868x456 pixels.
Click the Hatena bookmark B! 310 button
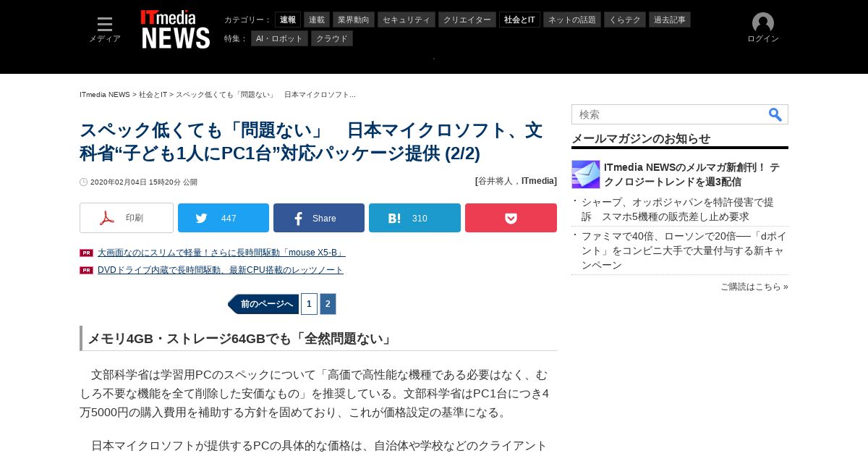click(x=414, y=218)
